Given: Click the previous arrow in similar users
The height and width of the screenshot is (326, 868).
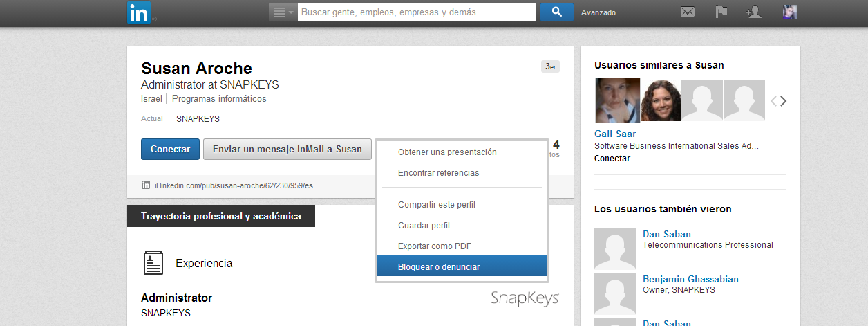Looking at the screenshot, I should (773, 101).
